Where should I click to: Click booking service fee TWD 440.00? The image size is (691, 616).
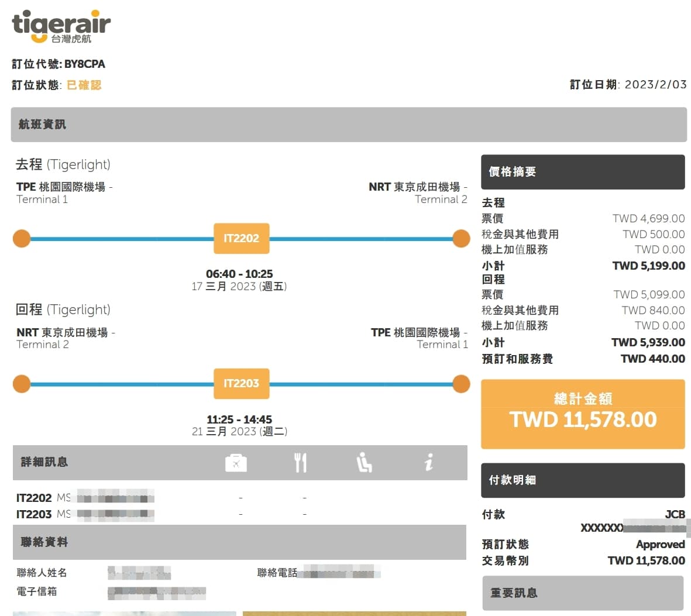(653, 359)
